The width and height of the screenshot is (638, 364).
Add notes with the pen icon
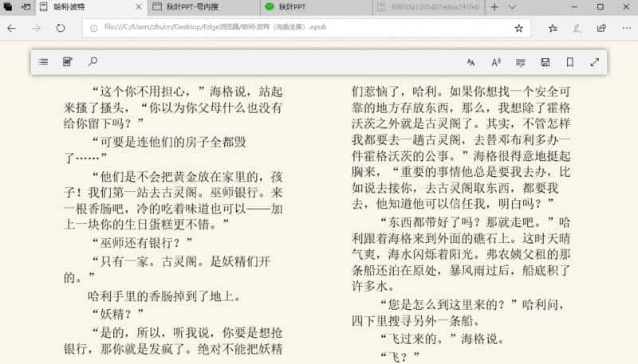pos(577,28)
